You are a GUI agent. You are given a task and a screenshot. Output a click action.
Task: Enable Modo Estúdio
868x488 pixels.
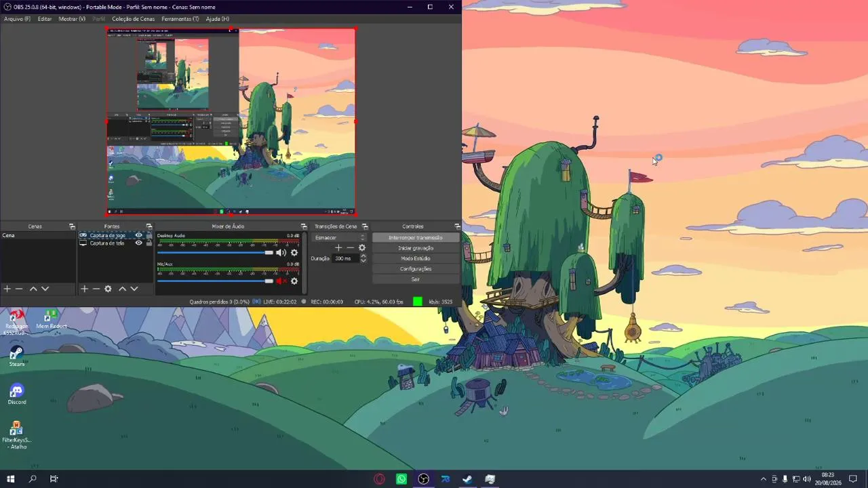pos(416,258)
